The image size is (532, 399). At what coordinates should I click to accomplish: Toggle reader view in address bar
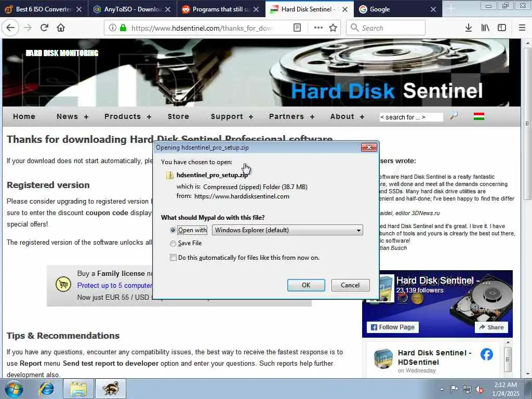click(x=297, y=28)
